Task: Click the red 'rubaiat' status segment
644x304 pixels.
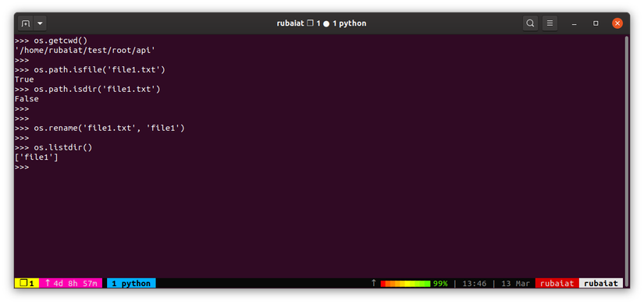Action: pos(557,283)
